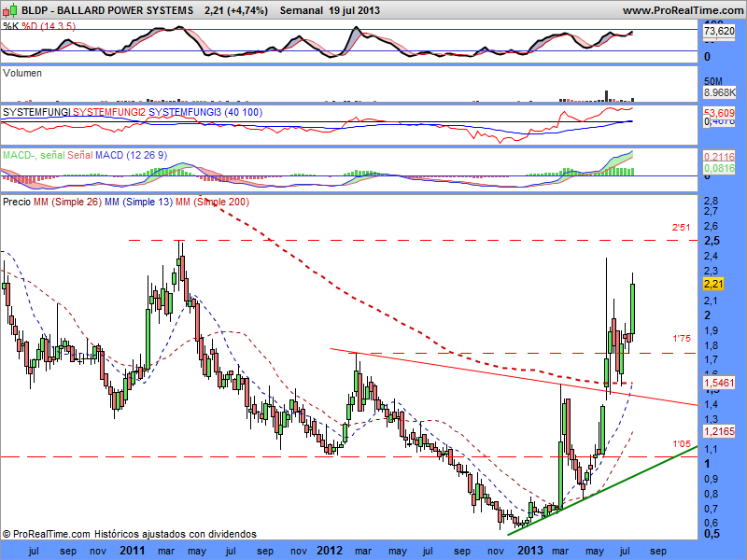
Task: Click the 50M volume scale label
Action: (x=712, y=81)
